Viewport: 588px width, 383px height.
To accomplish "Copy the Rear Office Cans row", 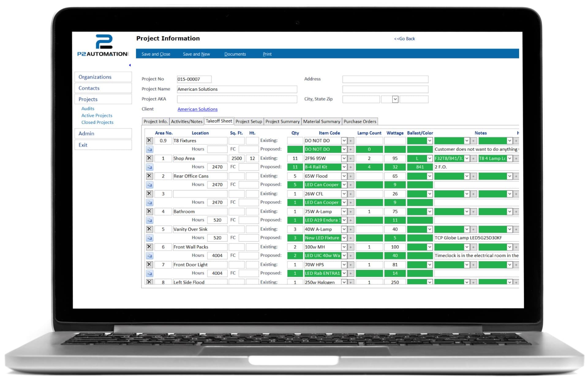I will (149, 185).
